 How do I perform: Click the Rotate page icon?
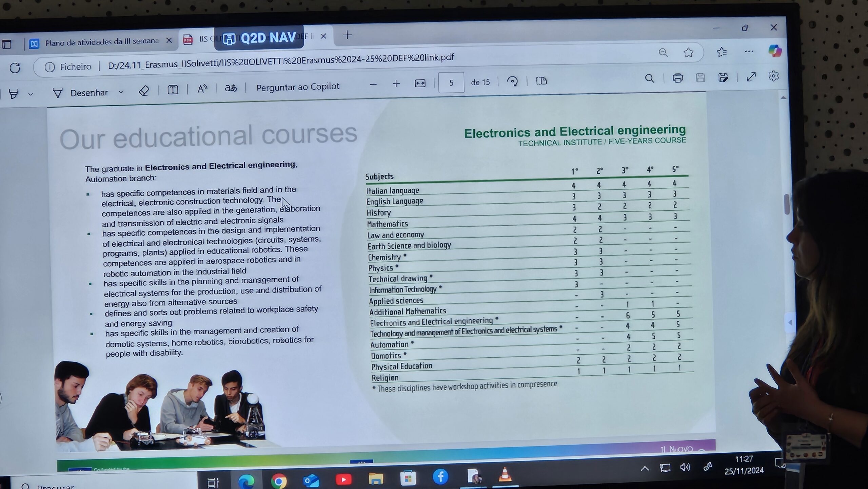click(x=512, y=81)
